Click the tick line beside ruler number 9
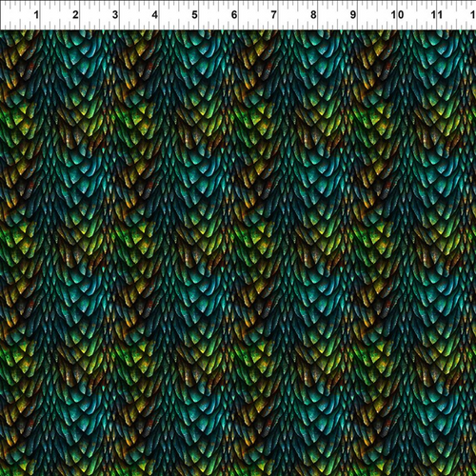The height and width of the screenshot is (476, 476). [x=358, y=15]
